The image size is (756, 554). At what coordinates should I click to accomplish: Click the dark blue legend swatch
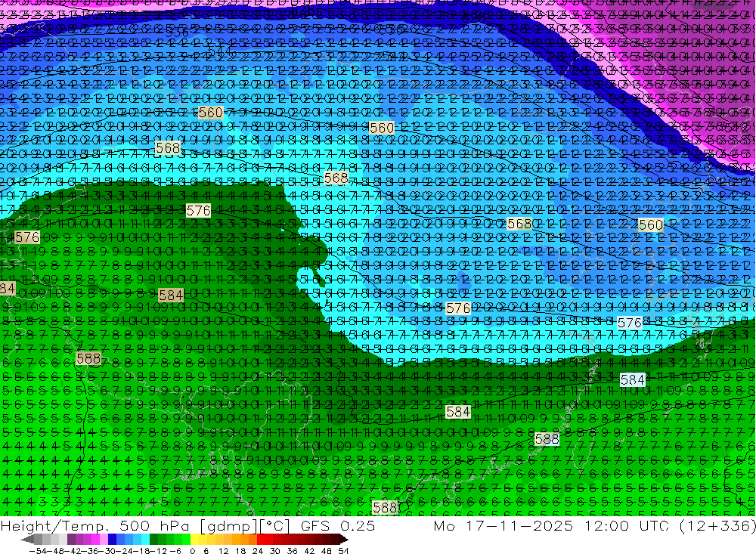[x=112, y=540]
